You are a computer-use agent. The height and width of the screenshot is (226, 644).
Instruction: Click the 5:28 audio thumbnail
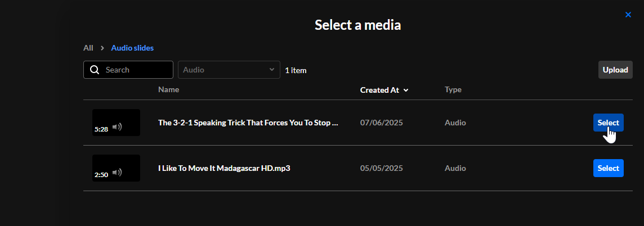coord(116,123)
